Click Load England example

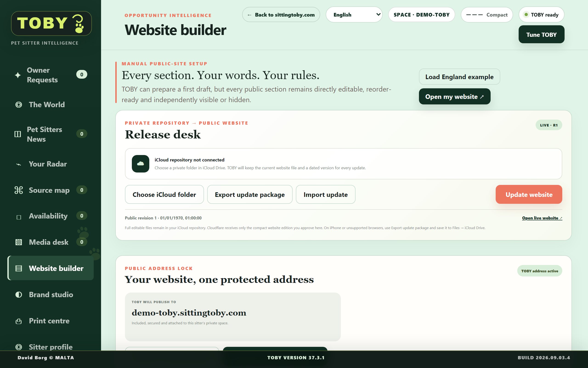pyautogui.click(x=459, y=77)
